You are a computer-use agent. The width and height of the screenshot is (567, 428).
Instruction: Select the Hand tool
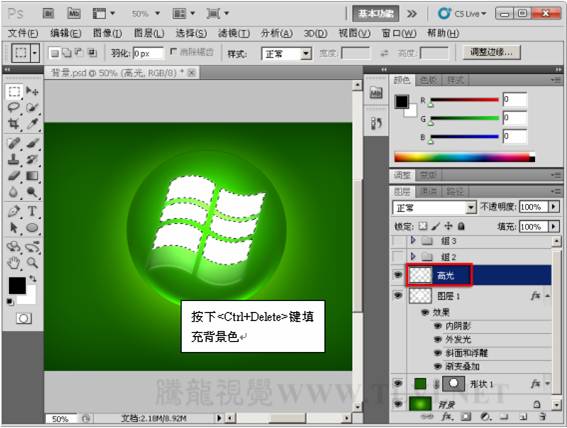click(x=14, y=263)
